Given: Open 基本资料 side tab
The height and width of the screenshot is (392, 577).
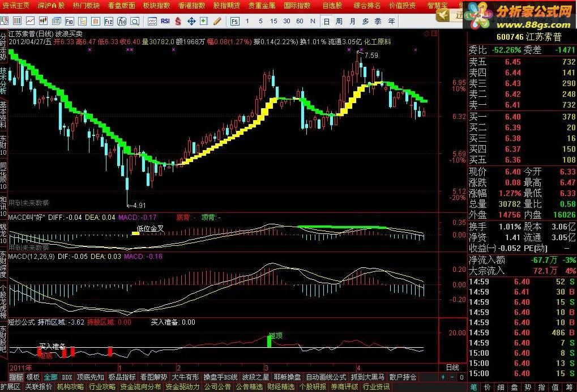Looking at the screenshot, I should point(3,115).
